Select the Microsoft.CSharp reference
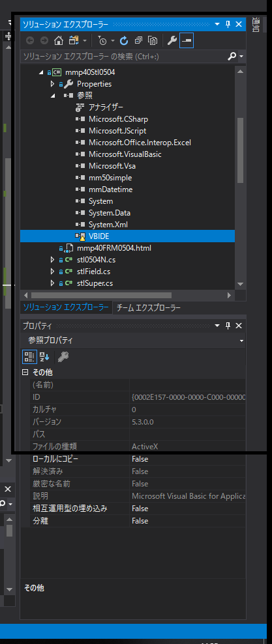Image resolution: width=272 pixels, height=644 pixels. point(119,119)
